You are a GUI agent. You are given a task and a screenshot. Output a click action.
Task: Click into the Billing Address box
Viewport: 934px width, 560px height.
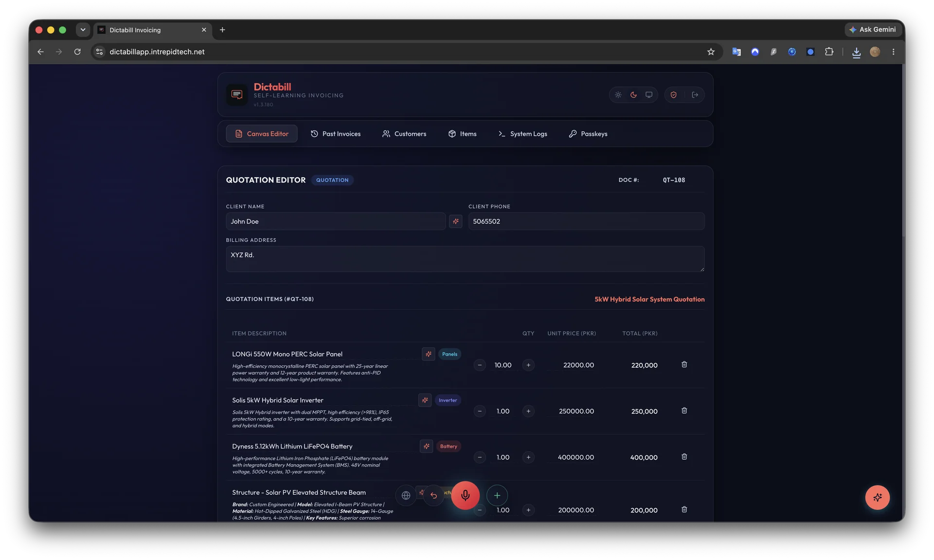(x=465, y=259)
